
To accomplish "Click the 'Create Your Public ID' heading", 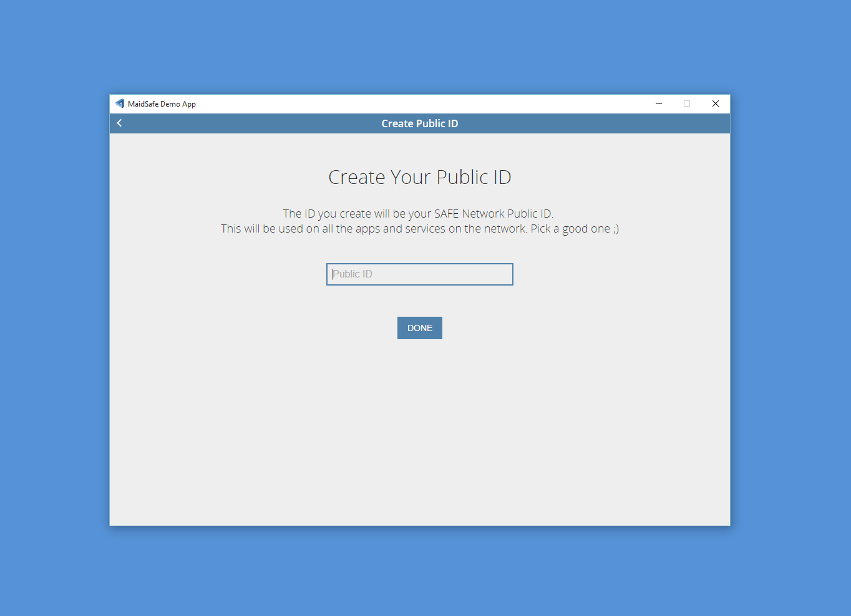I will 420,177.
